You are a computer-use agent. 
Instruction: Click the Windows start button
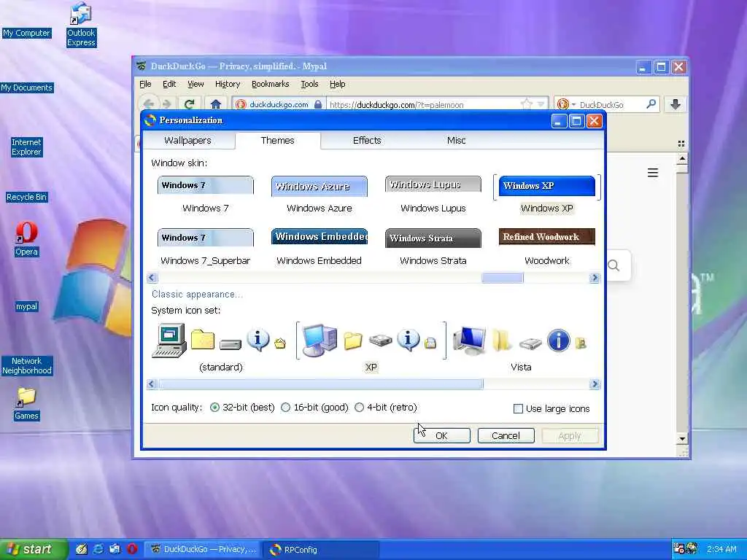point(34,550)
